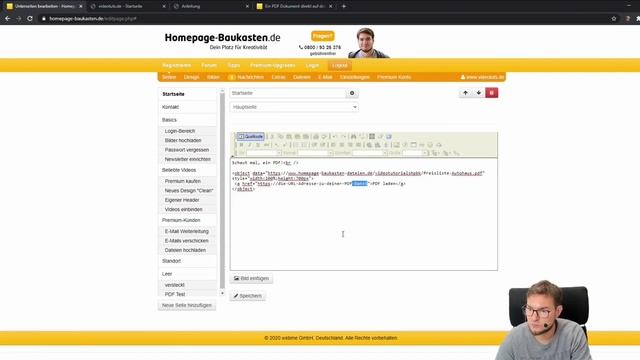Viewport: 640px width, 360px height.
Task: Open the Stil dropdown in editor
Action: click(x=264, y=153)
